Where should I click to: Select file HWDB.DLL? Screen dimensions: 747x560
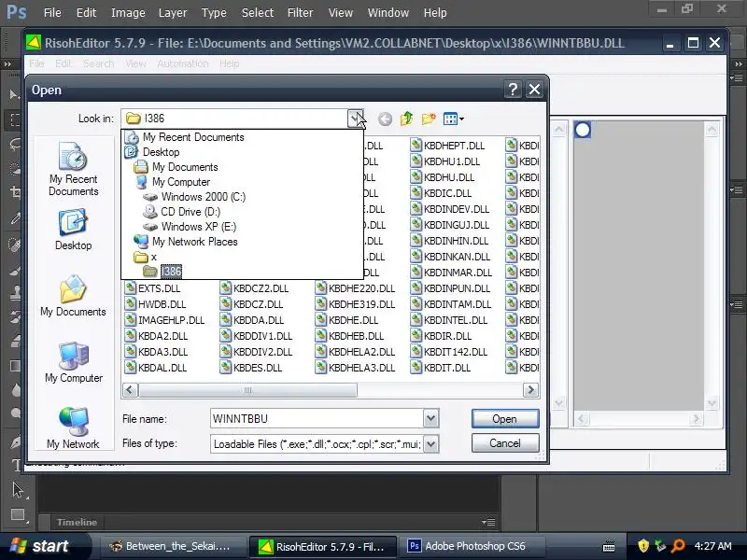pyautogui.click(x=155, y=304)
